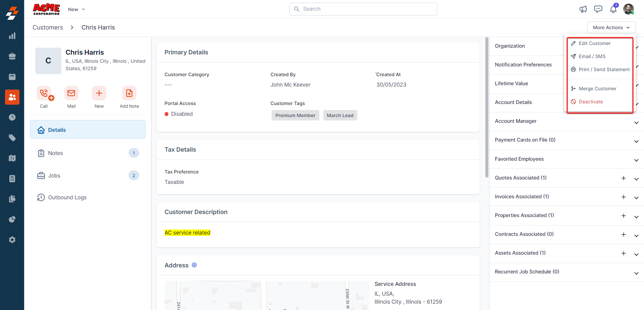This screenshot has width=644, height=310.
Task: Collapse the More Actions dropdown
Action: (x=611, y=28)
